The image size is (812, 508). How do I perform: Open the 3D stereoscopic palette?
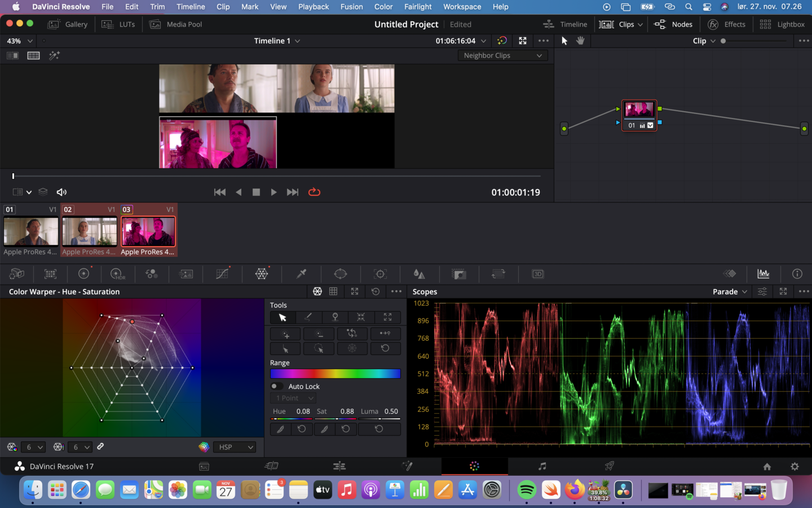tap(538, 274)
